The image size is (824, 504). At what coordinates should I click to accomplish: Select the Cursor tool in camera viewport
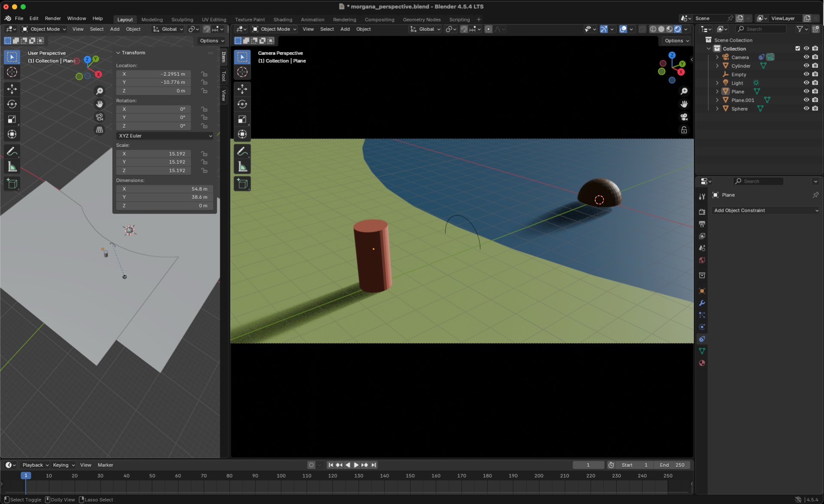242,72
